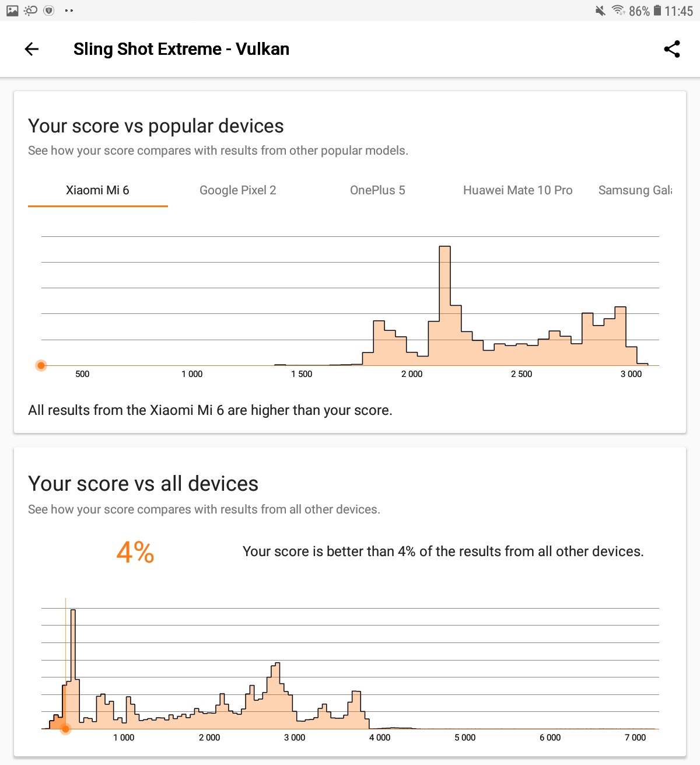The width and height of the screenshot is (700, 765).
Task: Tap the battery icon in status bar
Action: [x=657, y=11]
